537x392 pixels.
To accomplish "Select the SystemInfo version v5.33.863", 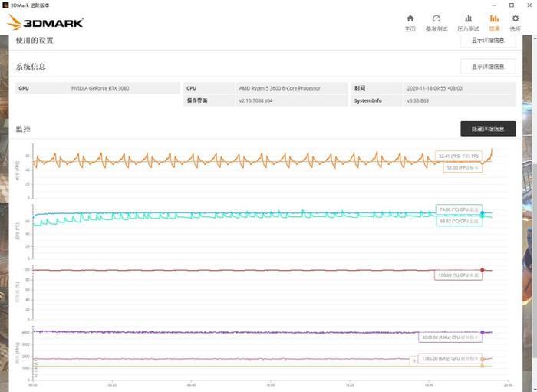I will click(418, 100).
